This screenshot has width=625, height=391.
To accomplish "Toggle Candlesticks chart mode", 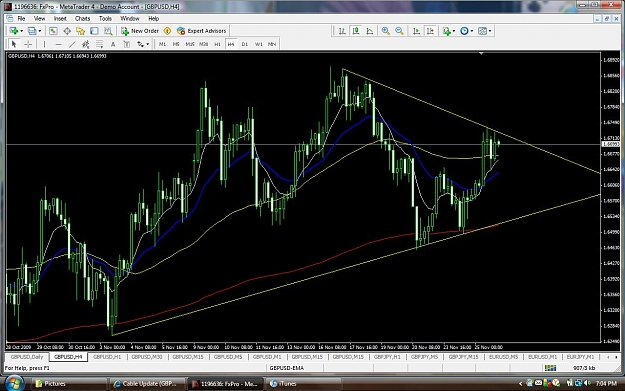I will pos(356,31).
